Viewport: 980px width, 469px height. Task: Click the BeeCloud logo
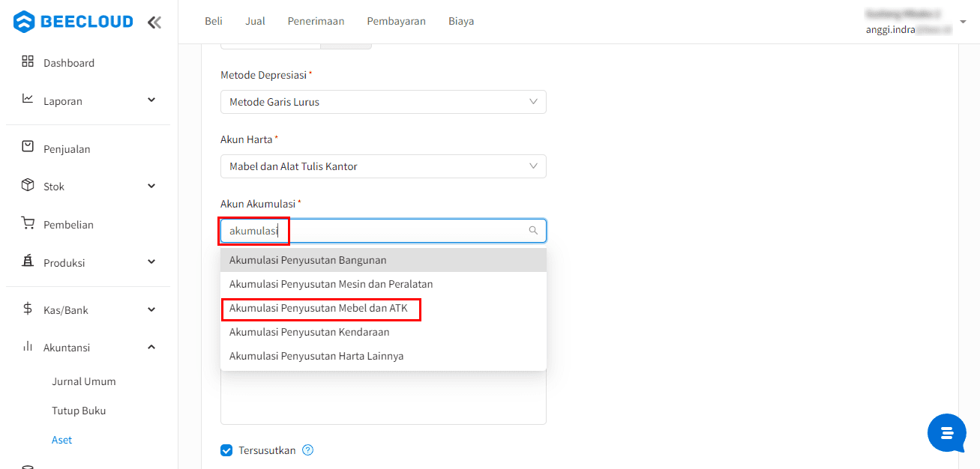(x=73, y=22)
